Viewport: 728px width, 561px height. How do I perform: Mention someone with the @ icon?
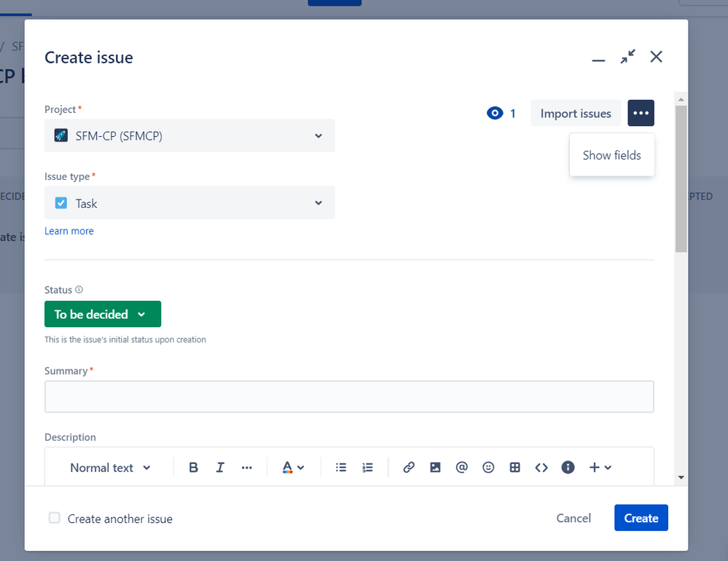point(461,467)
